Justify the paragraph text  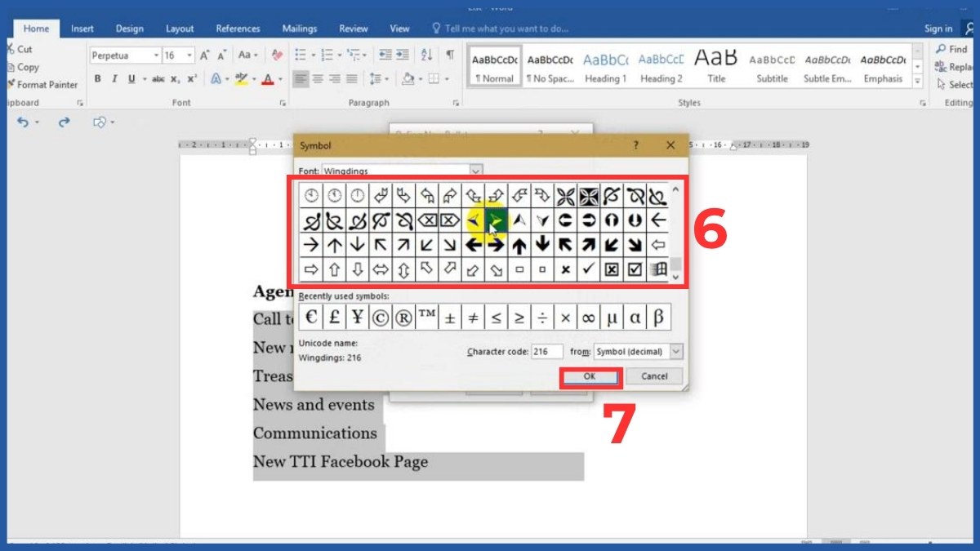click(x=352, y=79)
